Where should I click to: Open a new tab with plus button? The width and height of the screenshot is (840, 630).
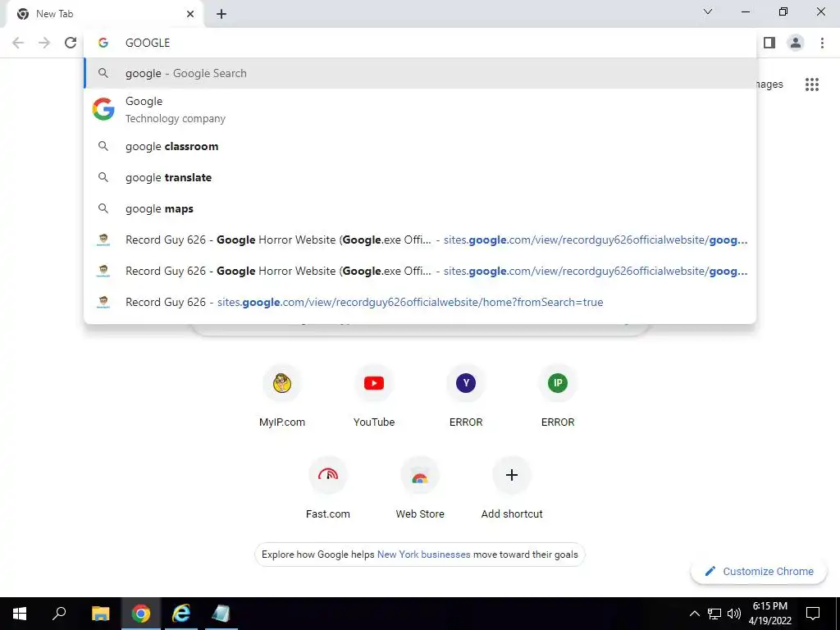pos(221,14)
